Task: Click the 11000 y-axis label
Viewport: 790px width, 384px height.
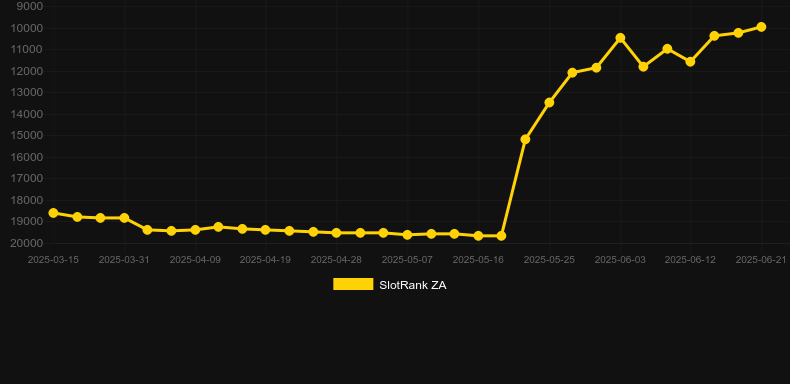Action: point(27,49)
